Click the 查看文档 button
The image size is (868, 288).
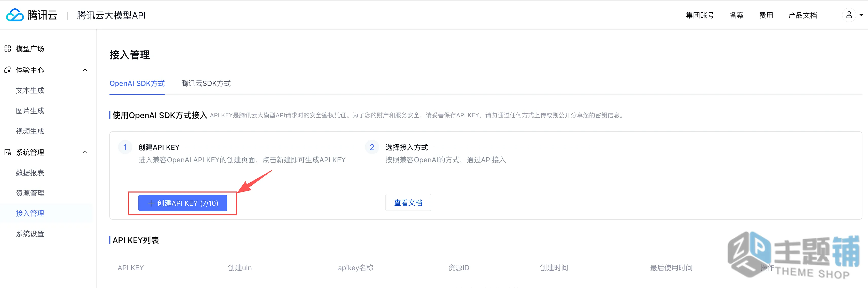(408, 203)
